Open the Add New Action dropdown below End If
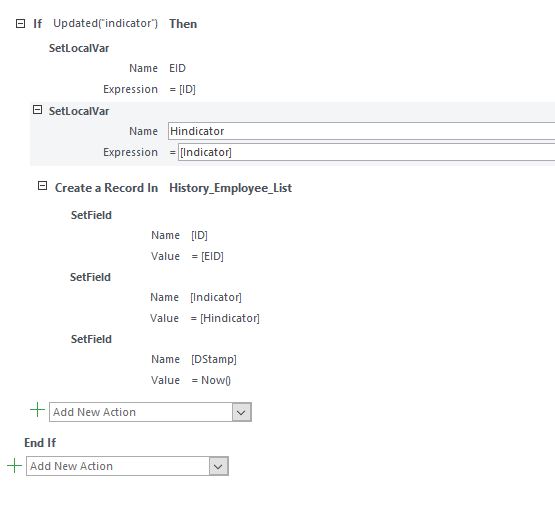 (x=218, y=466)
